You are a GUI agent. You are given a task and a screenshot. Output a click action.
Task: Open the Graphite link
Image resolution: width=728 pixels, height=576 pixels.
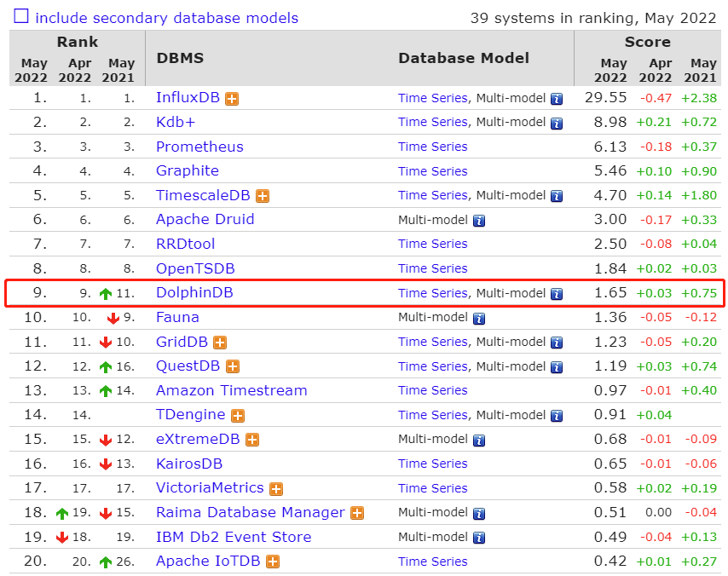point(188,170)
